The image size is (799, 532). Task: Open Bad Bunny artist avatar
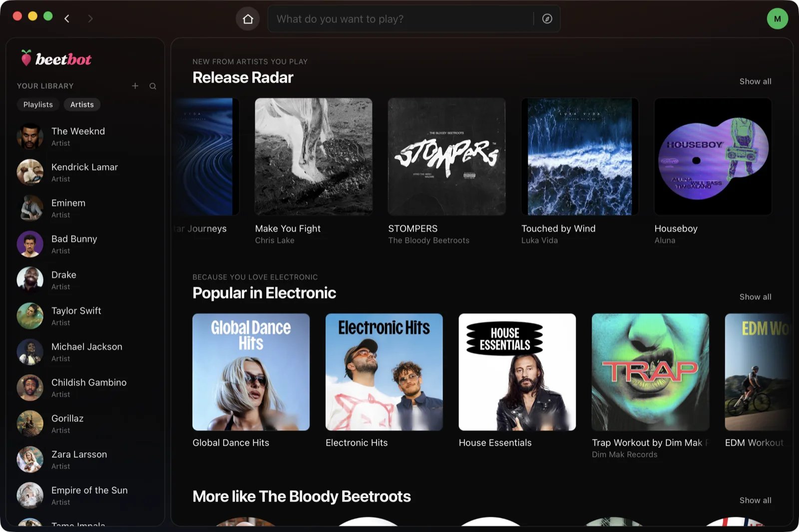point(30,244)
